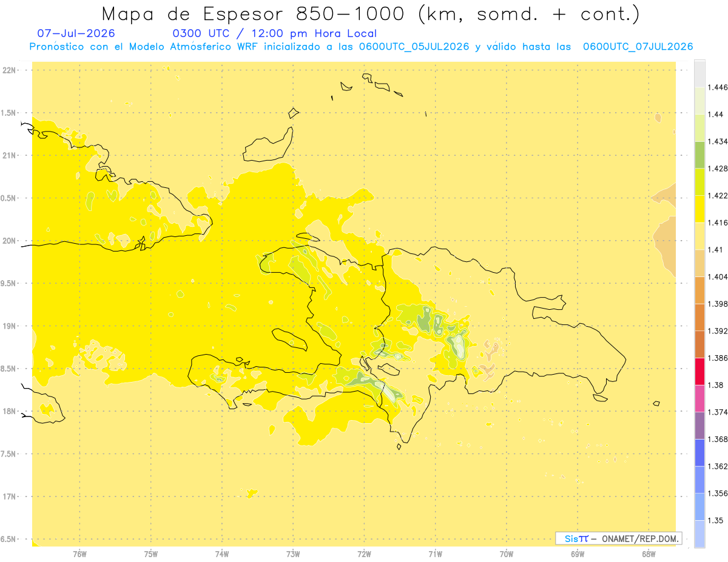Click the 22N latitude label
The image size is (728, 562).
tap(9, 70)
